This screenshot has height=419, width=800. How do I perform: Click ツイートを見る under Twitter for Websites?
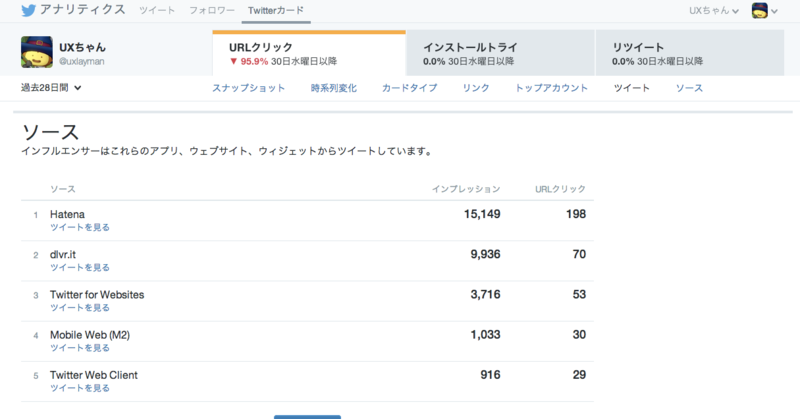[80, 308]
